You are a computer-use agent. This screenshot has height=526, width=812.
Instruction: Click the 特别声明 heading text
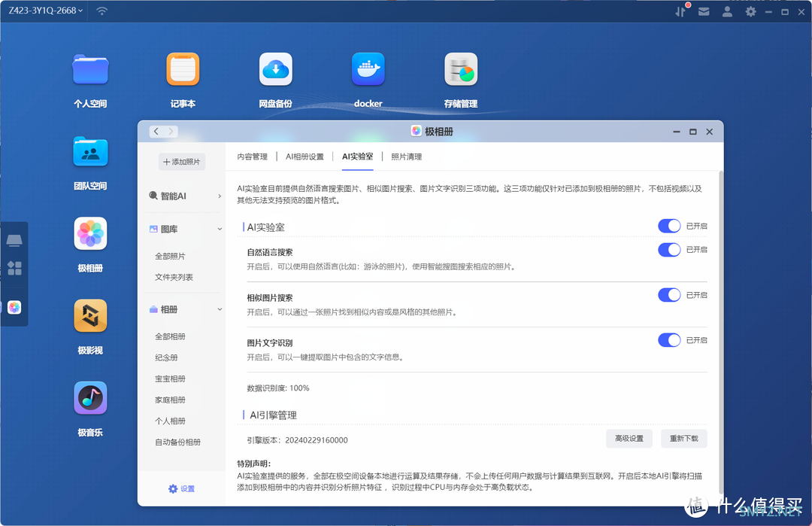(x=254, y=464)
